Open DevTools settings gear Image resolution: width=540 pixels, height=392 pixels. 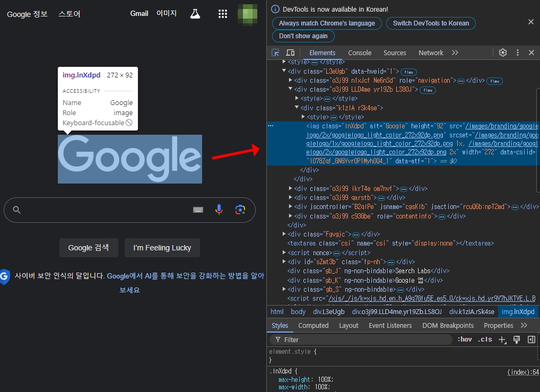point(503,53)
